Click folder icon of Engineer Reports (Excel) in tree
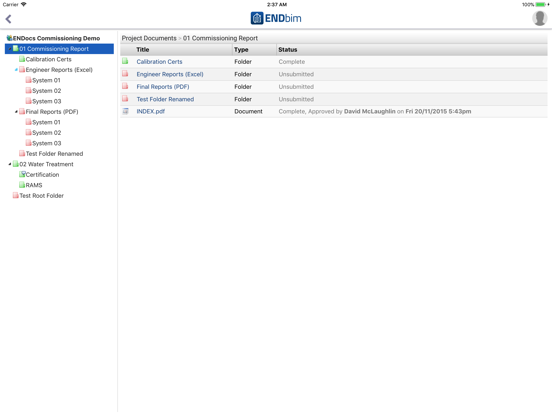 point(22,69)
